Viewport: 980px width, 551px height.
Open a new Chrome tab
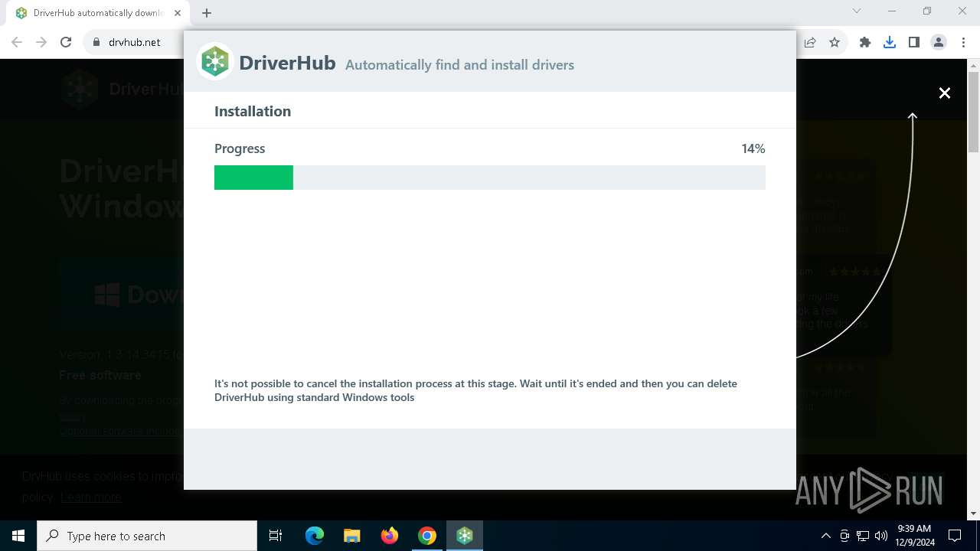[x=207, y=13]
